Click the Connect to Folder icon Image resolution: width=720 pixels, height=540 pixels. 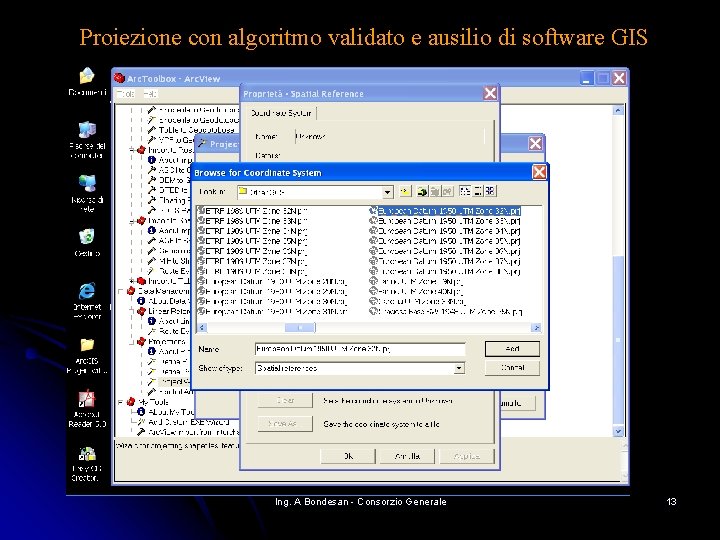(422, 191)
